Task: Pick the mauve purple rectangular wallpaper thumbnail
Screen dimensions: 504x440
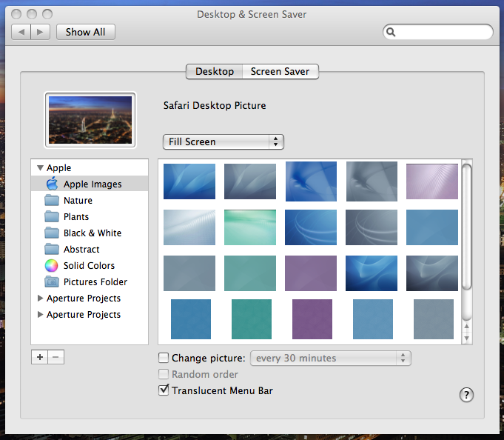Action: [311, 273]
